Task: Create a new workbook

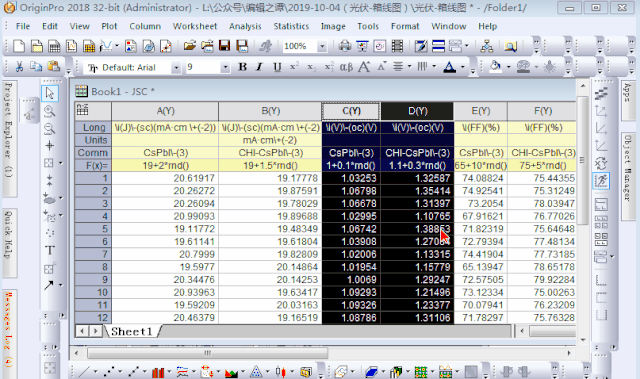Action: coord(54,46)
